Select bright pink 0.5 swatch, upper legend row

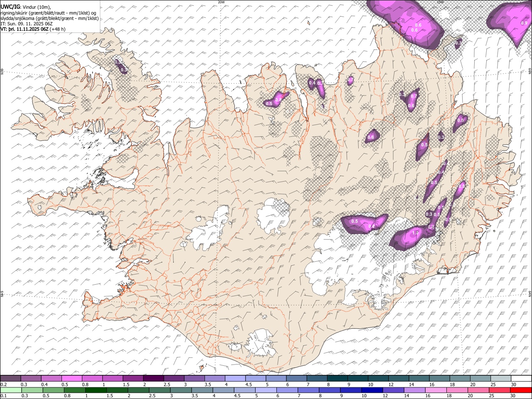(x=71, y=378)
